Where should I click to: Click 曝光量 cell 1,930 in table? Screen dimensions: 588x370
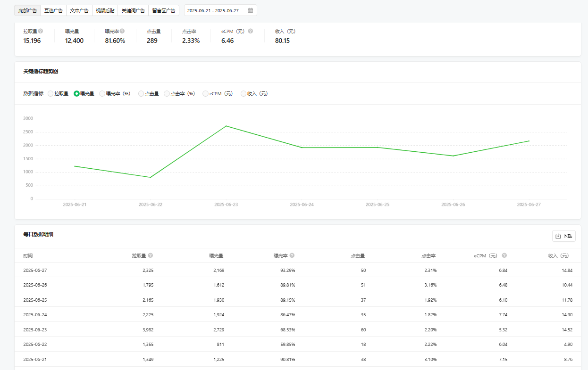(218, 300)
